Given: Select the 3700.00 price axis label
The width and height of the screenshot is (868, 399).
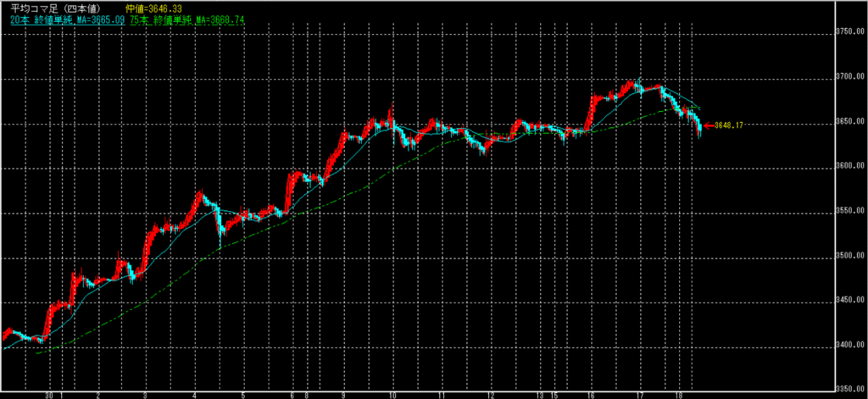Looking at the screenshot, I should coord(850,78).
